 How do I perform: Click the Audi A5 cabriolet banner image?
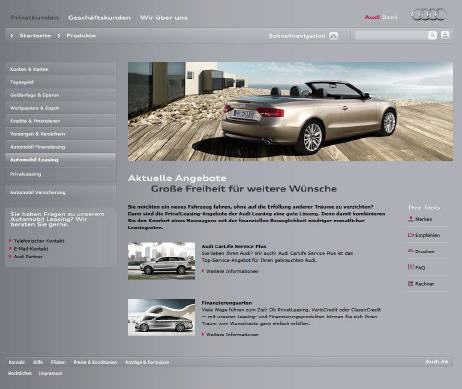(x=290, y=111)
